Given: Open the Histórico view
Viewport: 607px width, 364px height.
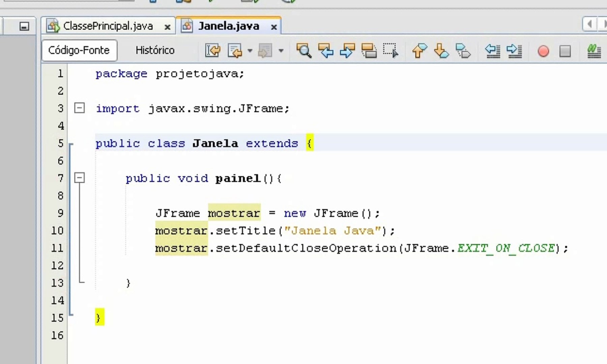Looking at the screenshot, I should pyautogui.click(x=155, y=50).
